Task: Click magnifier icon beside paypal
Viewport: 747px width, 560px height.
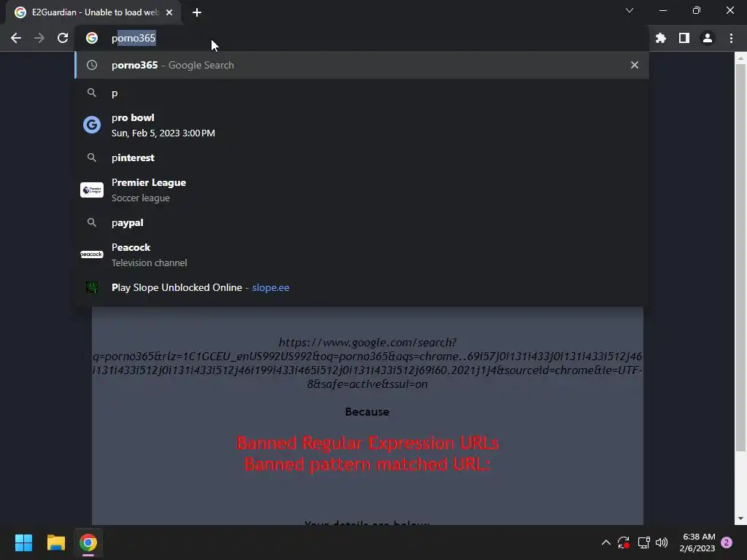Action: (92, 222)
